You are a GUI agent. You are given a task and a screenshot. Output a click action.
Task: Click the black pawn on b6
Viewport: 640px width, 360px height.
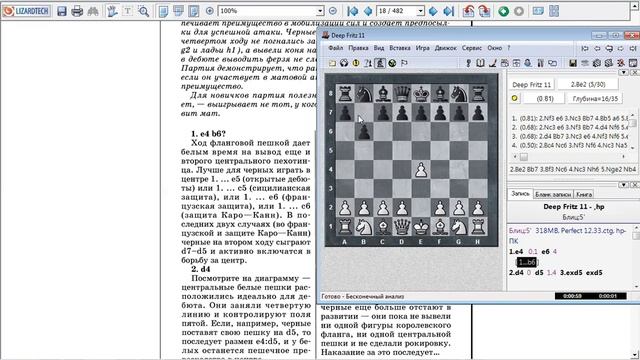pos(364,131)
